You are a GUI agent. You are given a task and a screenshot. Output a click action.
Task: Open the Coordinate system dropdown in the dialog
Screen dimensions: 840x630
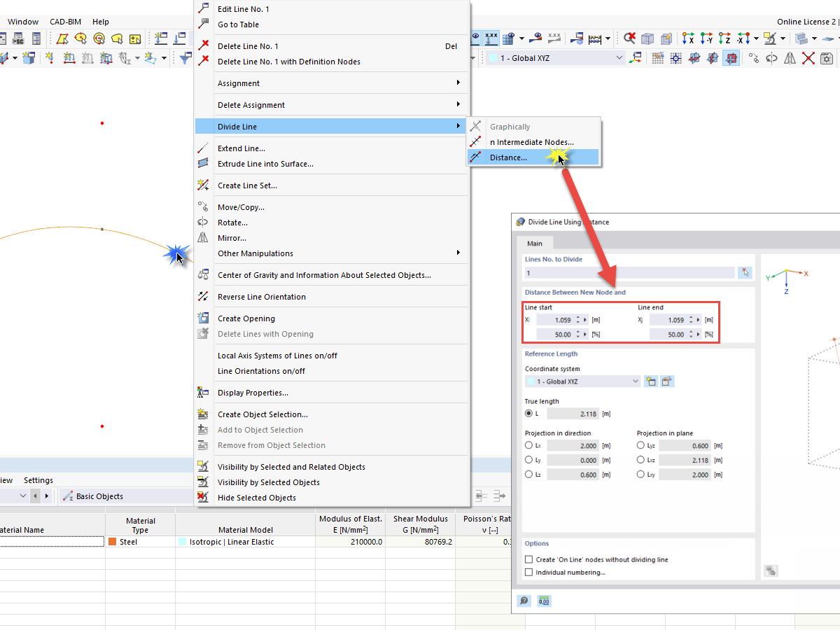point(635,381)
